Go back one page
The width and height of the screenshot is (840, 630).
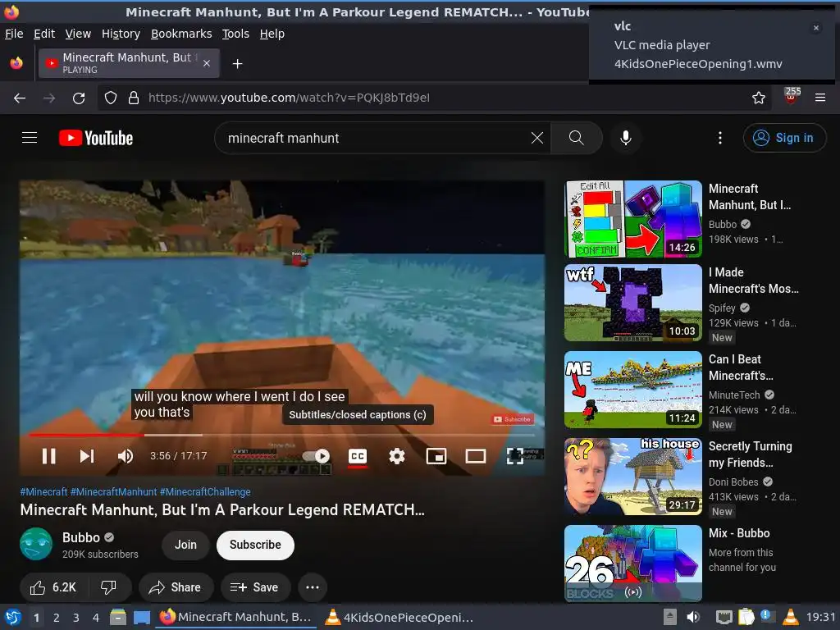point(20,98)
